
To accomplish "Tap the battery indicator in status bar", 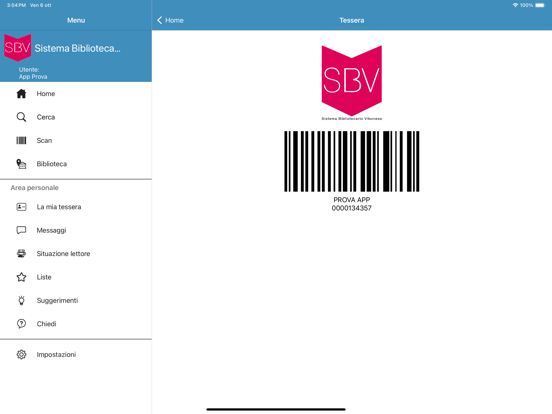I will (x=540, y=5).
